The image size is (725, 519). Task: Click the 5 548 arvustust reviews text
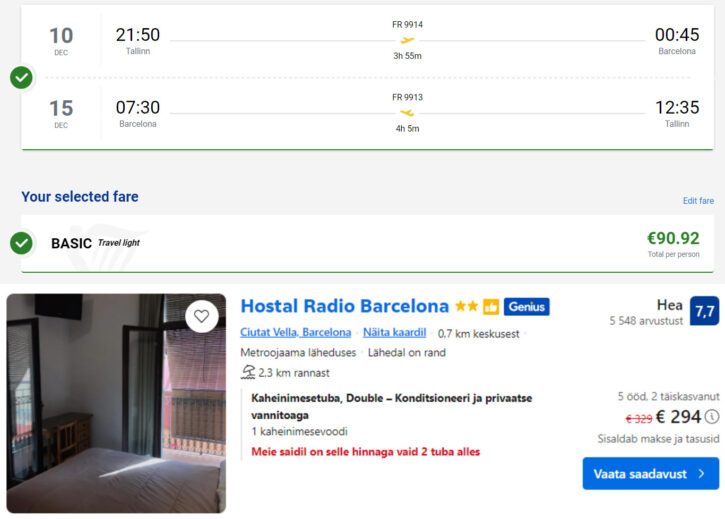pos(646,321)
